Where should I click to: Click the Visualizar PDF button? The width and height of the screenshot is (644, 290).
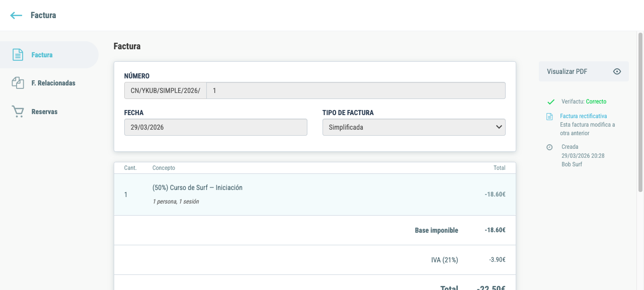tap(584, 71)
